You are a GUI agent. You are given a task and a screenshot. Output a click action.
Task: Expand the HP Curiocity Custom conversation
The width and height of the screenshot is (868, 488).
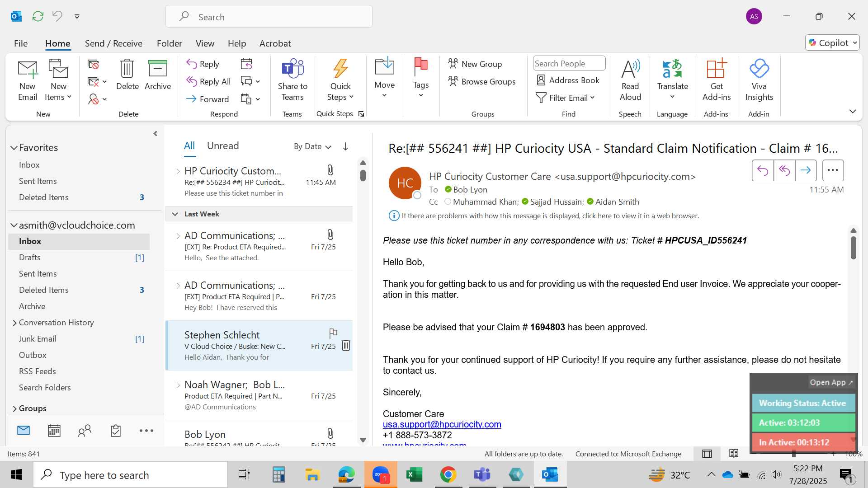(178, 171)
